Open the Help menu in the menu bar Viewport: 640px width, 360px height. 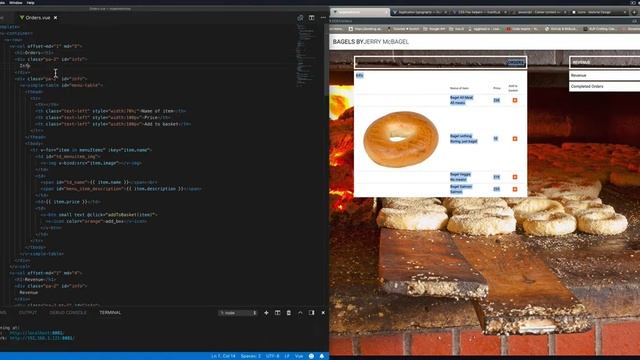click(x=31, y=2)
